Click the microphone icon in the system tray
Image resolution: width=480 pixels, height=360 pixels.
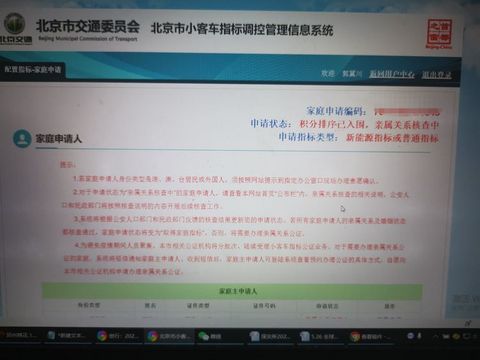pyautogui.click(x=420, y=336)
